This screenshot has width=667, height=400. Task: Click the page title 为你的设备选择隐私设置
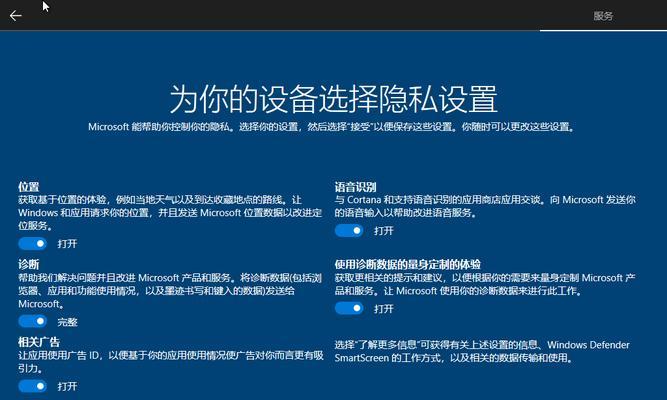tap(334, 99)
